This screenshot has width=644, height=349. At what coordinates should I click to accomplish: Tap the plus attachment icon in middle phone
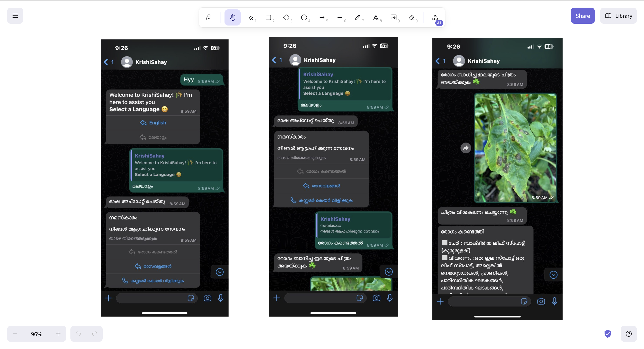tap(277, 298)
